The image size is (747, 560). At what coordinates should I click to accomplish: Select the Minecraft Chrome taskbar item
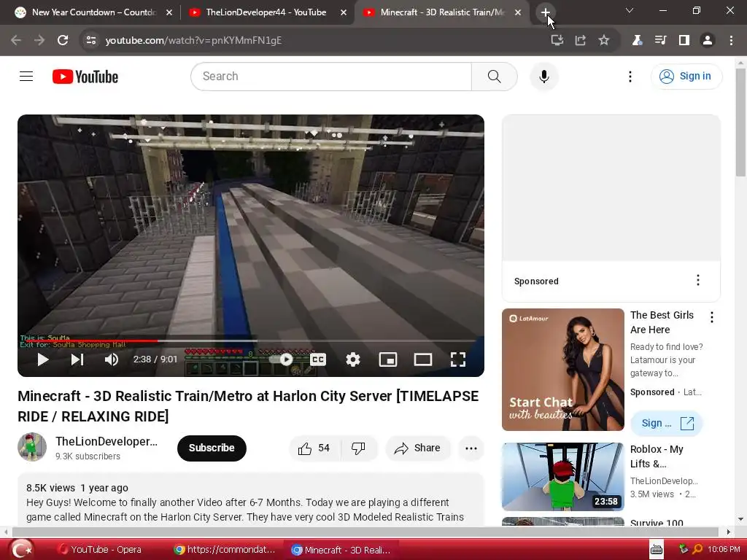(341, 550)
